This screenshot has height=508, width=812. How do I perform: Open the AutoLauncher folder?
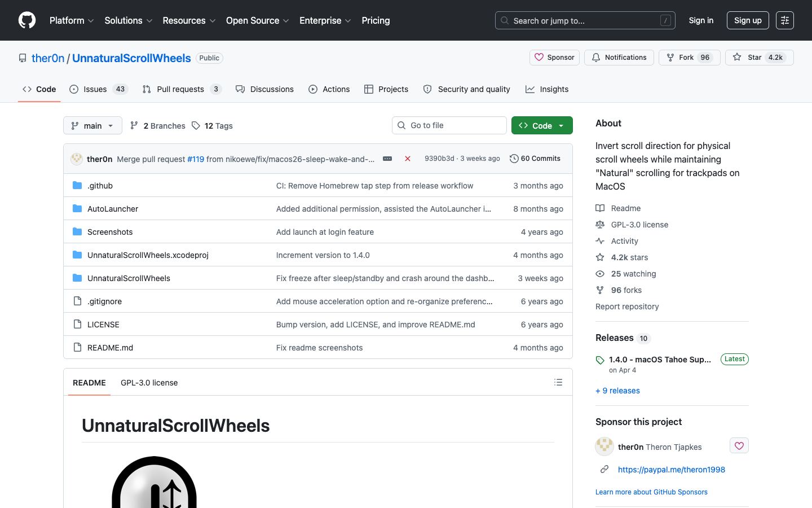(113, 209)
